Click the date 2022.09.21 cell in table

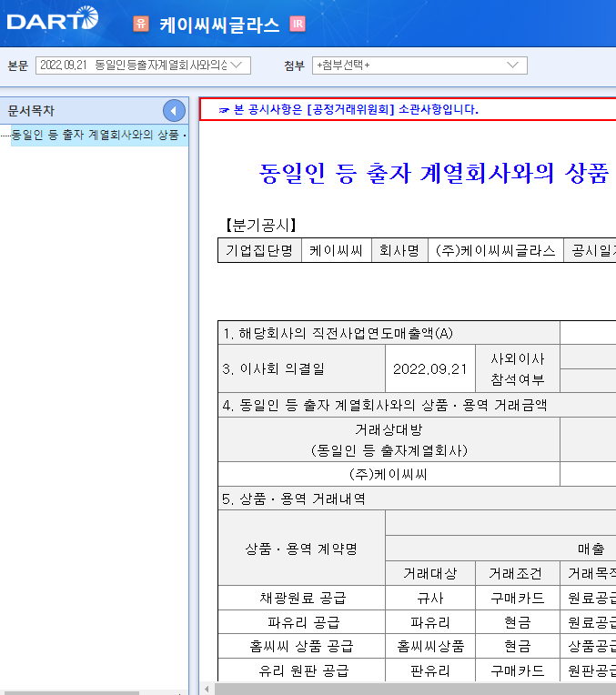430,368
